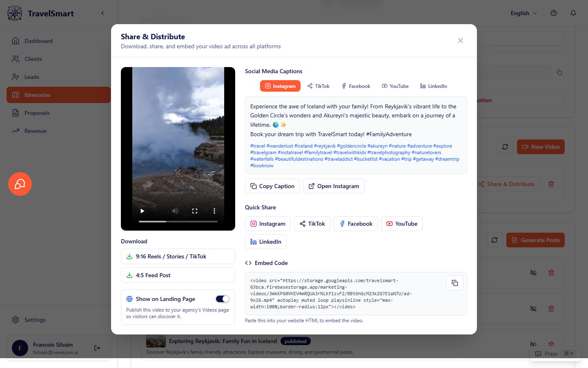Open the orange chat support bubble
This screenshot has height=368, width=588.
[20, 184]
